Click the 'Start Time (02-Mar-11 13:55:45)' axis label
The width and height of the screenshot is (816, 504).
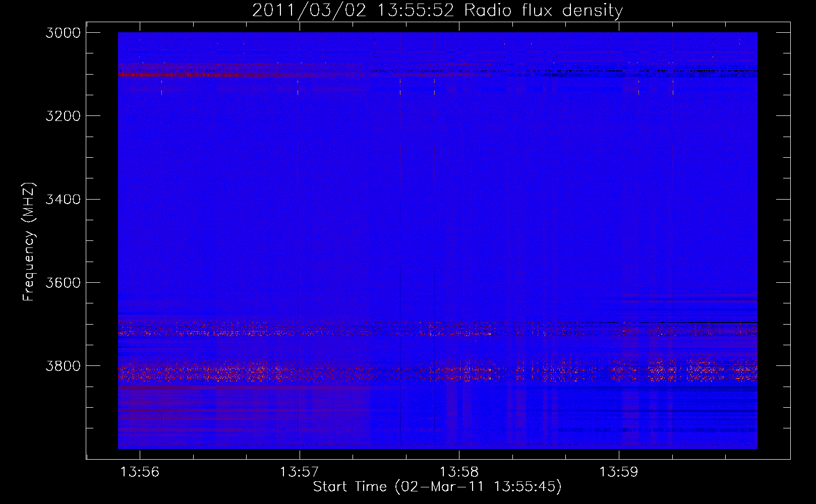click(437, 487)
